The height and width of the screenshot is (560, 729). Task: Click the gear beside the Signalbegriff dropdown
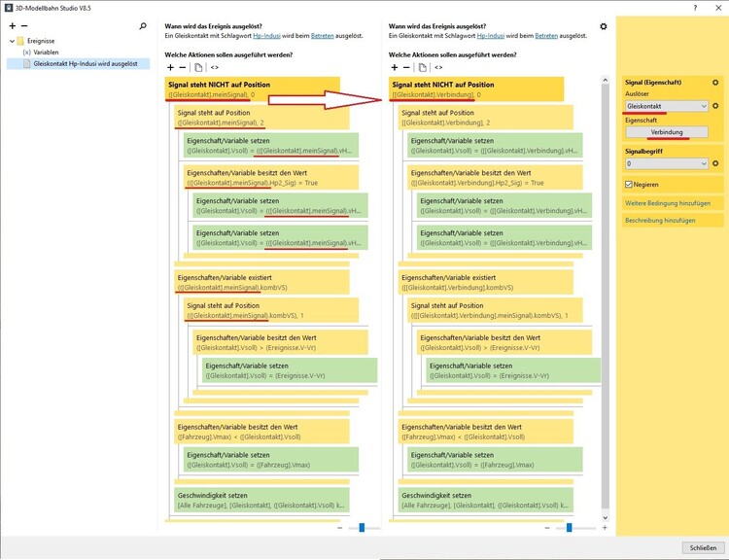715,164
